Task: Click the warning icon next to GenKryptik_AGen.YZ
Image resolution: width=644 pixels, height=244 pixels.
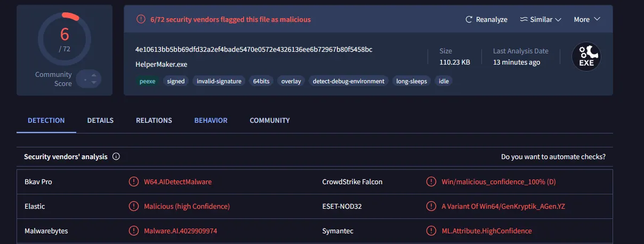Action: pyautogui.click(x=431, y=207)
